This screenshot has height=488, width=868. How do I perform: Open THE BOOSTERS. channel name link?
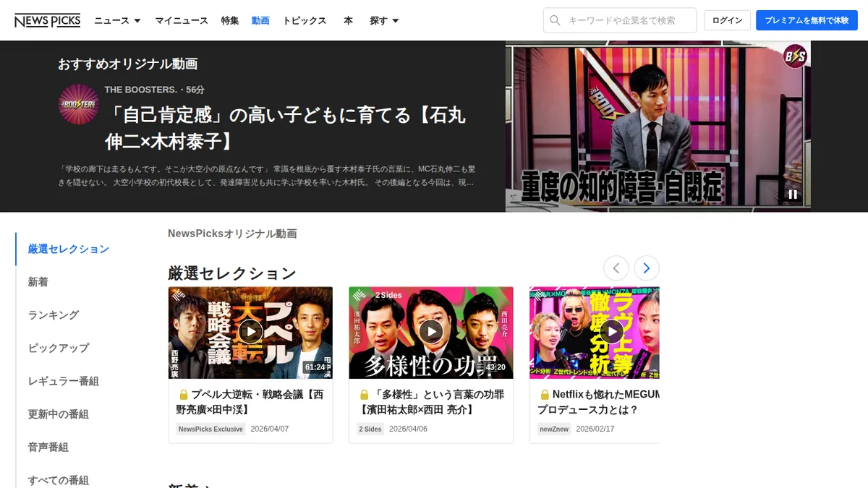tap(141, 90)
